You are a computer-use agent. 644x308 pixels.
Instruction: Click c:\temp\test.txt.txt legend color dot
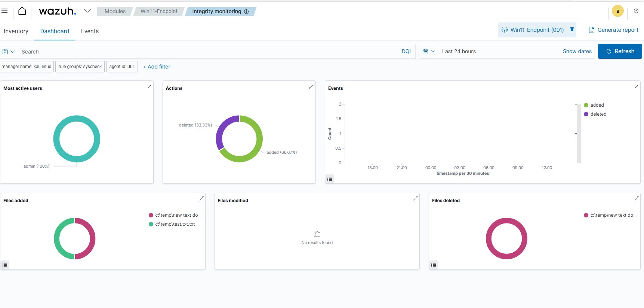pyautogui.click(x=151, y=224)
